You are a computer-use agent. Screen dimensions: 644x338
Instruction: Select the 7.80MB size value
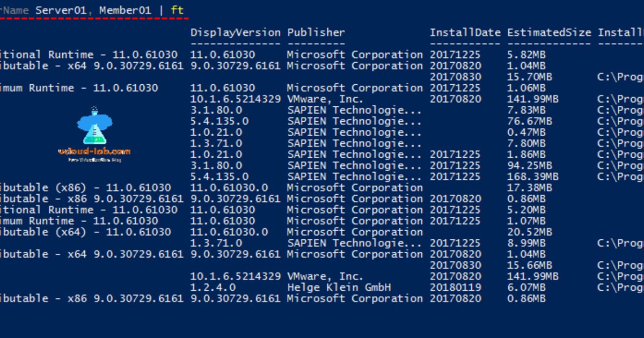pos(526,143)
